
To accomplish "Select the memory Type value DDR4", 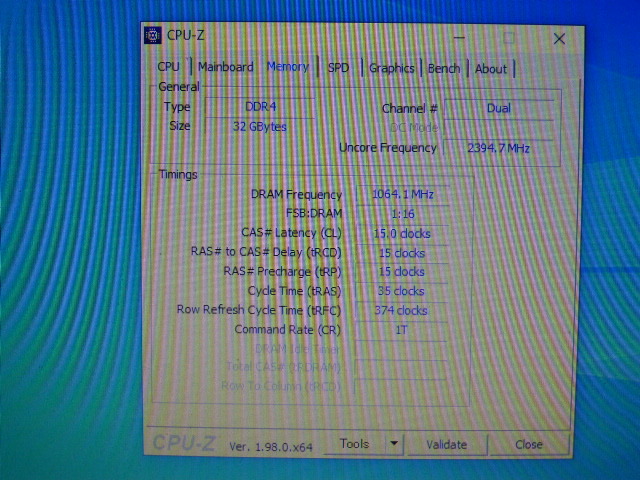I will (260, 107).
